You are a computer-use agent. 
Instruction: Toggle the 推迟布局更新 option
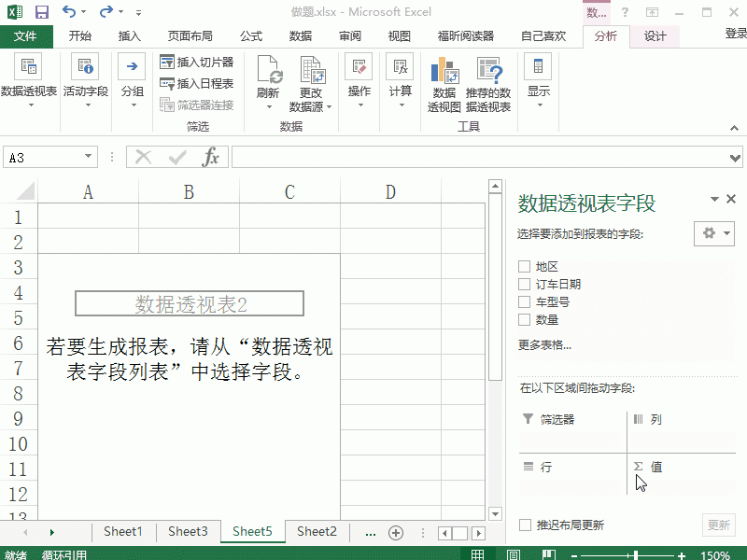(x=525, y=525)
